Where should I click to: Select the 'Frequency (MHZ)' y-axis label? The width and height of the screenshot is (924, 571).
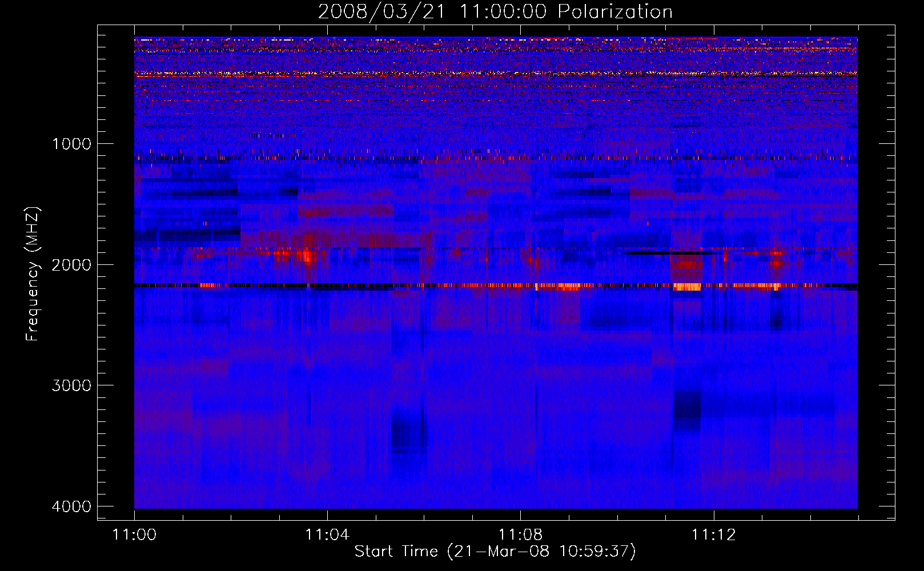pos(33,274)
